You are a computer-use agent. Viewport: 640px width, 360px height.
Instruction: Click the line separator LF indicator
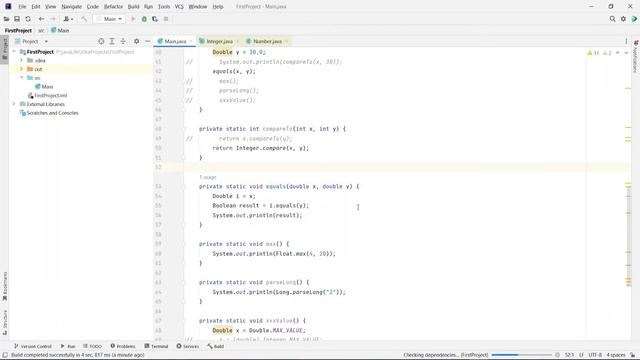tap(581, 355)
